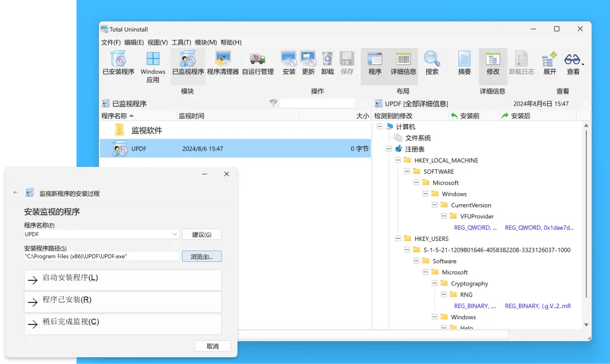Collapse the HKEY_USERS tree node
The width and height of the screenshot is (610, 364).
398,238
